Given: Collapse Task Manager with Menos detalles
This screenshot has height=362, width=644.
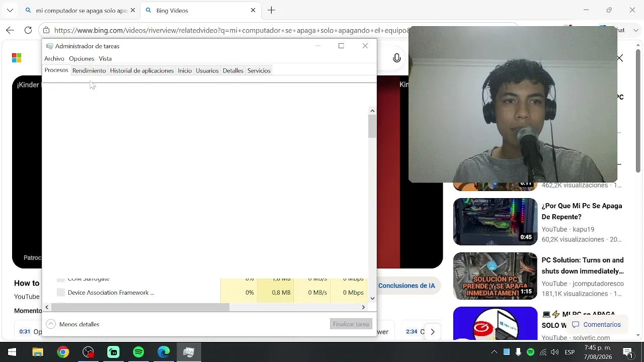Looking at the screenshot, I should coord(73,324).
